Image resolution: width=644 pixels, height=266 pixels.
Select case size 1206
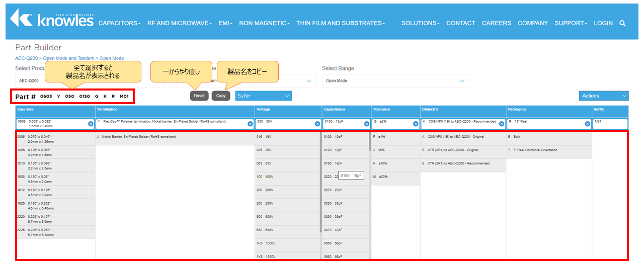pos(55,152)
